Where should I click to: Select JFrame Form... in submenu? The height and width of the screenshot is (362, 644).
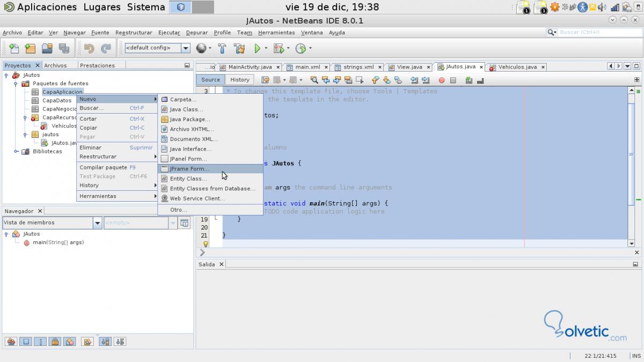click(x=210, y=169)
